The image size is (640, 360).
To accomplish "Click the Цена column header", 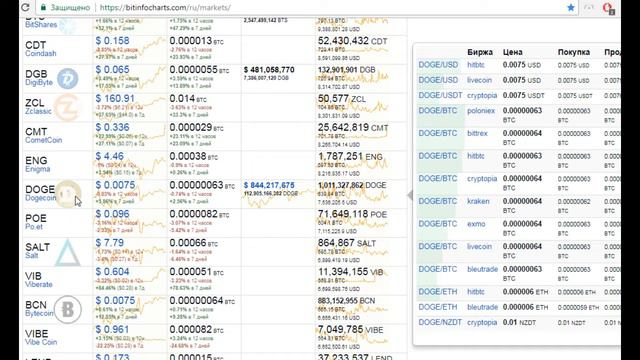I will point(513,52).
